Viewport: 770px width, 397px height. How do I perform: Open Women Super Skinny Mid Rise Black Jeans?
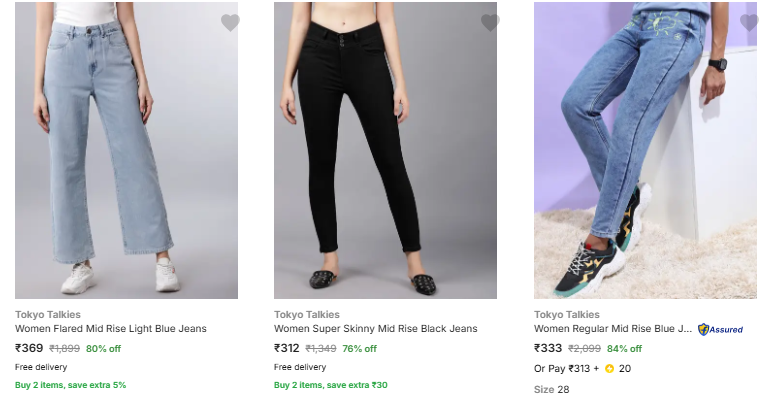376,329
